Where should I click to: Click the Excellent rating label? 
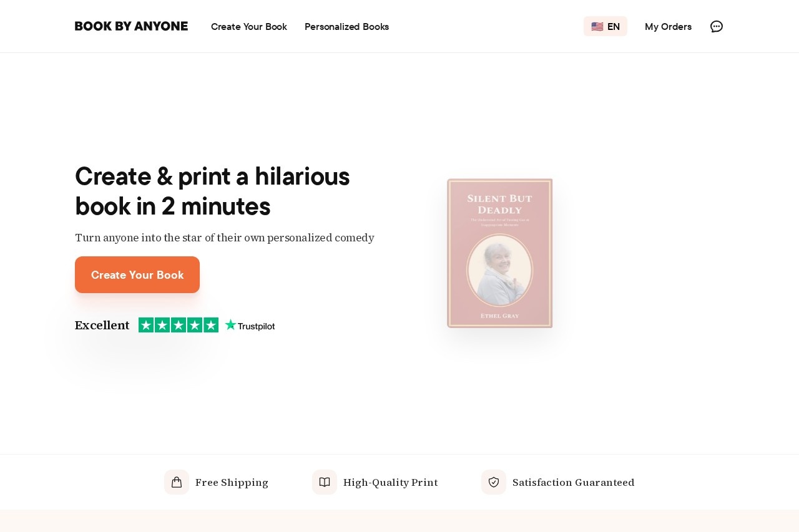pyautogui.click(x=102, y=325)
